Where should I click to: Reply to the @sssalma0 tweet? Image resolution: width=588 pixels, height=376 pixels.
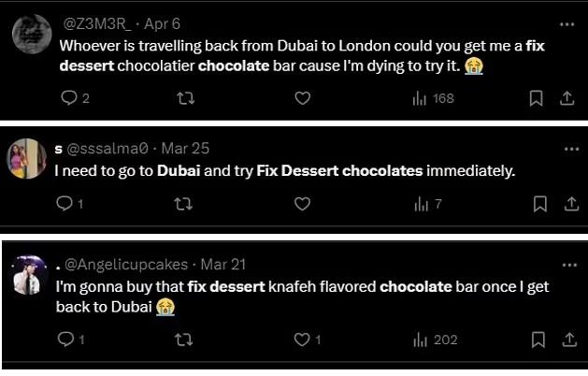point(64,203)
